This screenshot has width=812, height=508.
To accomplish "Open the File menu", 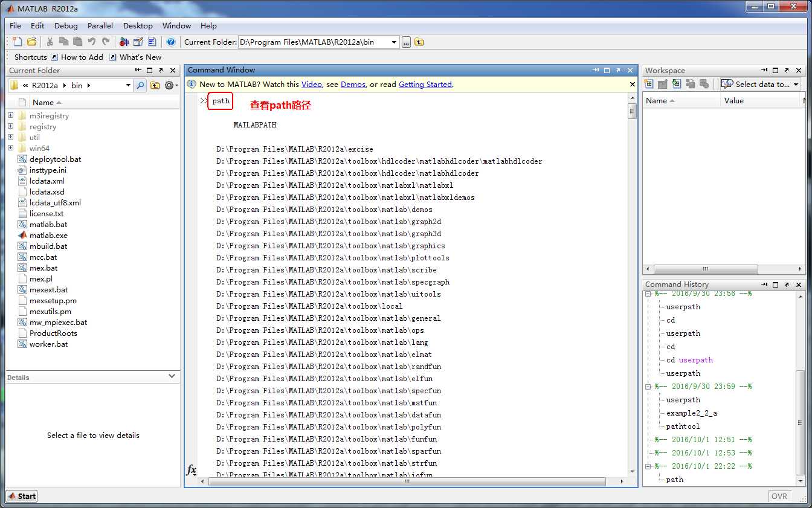I will click(15, 25).
